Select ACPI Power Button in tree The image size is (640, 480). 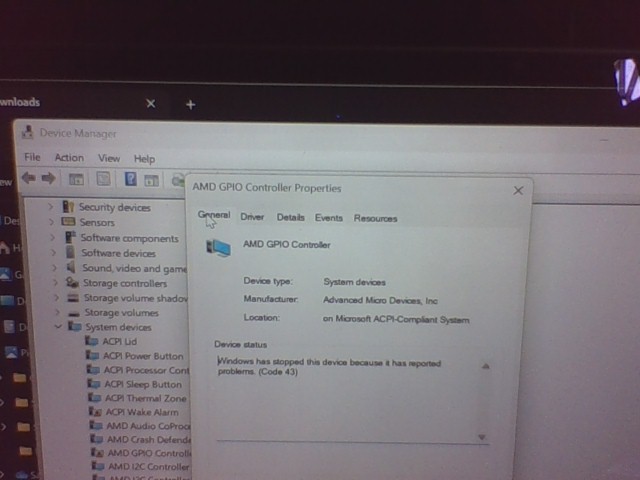click(143, 356)
